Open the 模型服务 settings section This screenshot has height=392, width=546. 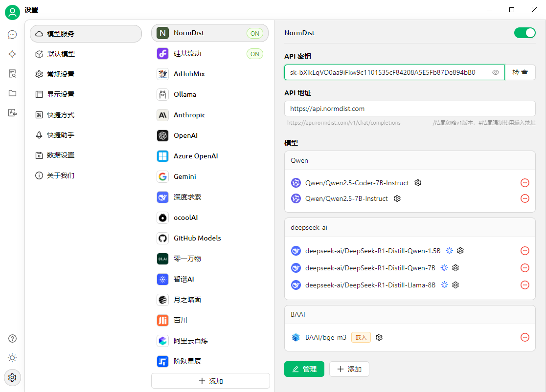pos(86,34)
